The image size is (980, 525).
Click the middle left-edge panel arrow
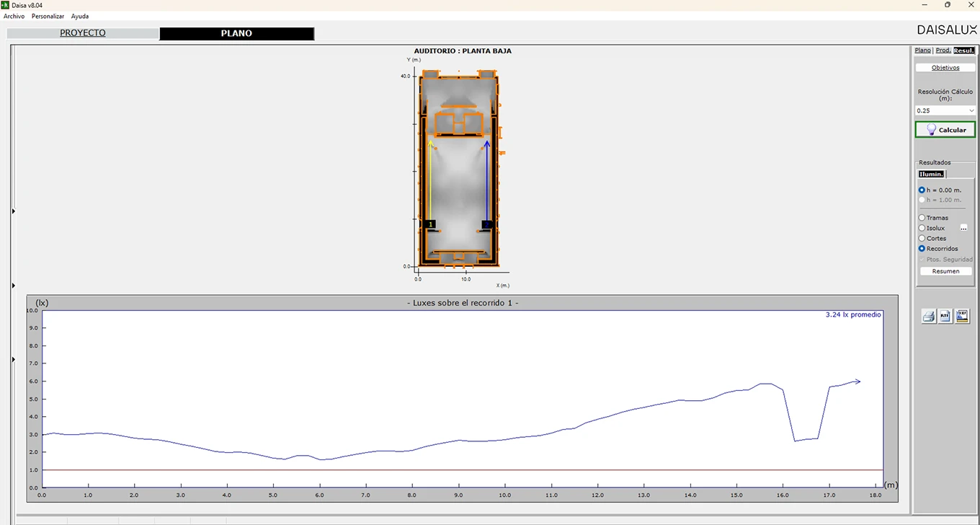click(14, 286)
